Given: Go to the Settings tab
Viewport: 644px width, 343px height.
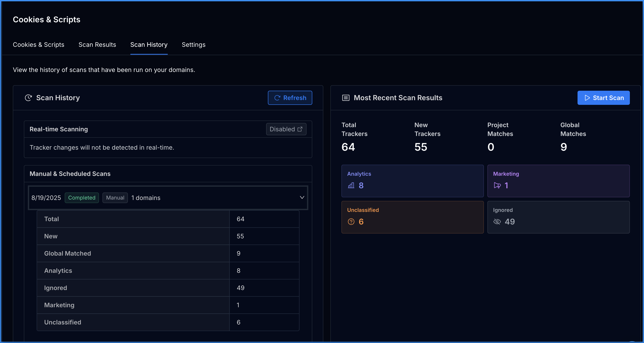Looking at the screenshot, I should [x=193, y=45].
